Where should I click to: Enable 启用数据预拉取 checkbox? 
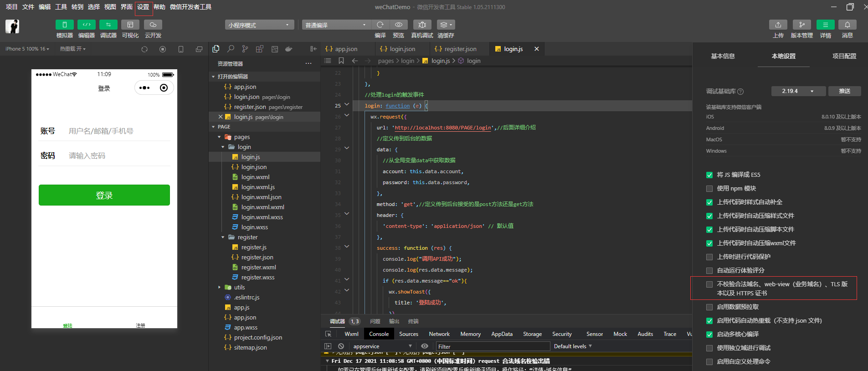click(x=709, y=307)
